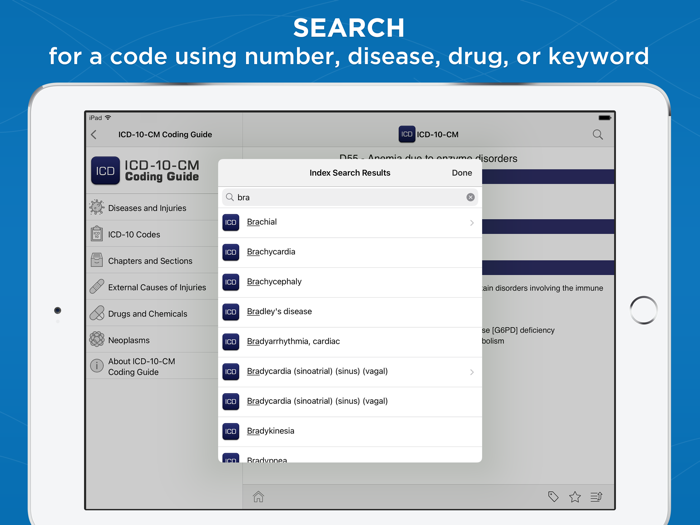This screenshot has width=700, height=525.
Task: Tap ICD icon beside Bradykinesia
Action: tap(231, 431)
